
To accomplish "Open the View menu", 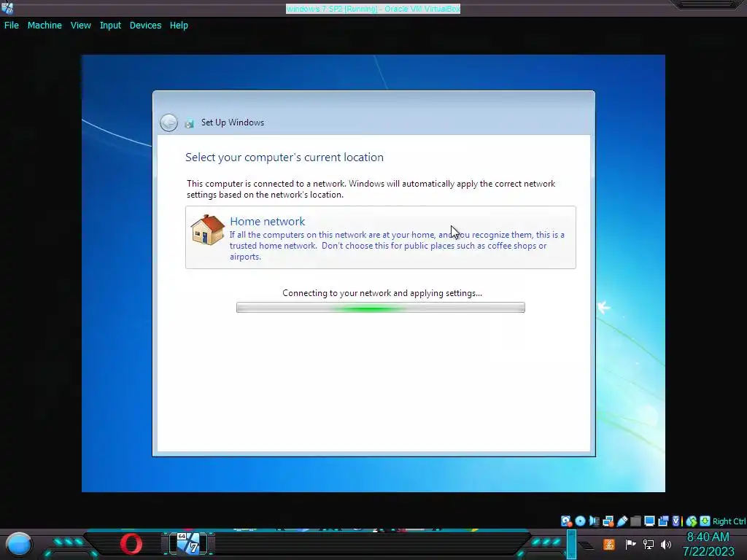I will click(x=80, y=26).
